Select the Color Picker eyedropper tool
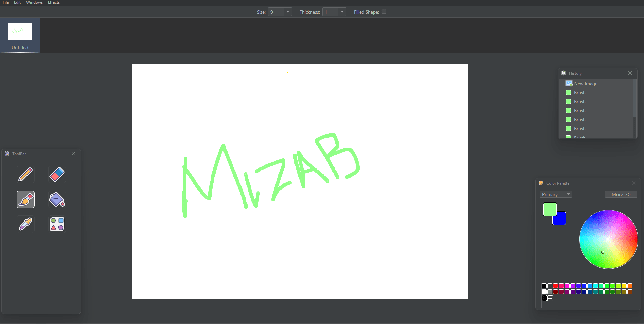Viewport: 644px width, 324px height. coord(26,224)
